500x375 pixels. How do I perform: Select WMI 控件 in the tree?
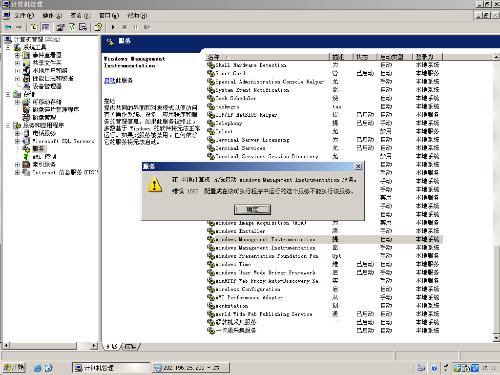pyautogui.click(x=44, y=157)
